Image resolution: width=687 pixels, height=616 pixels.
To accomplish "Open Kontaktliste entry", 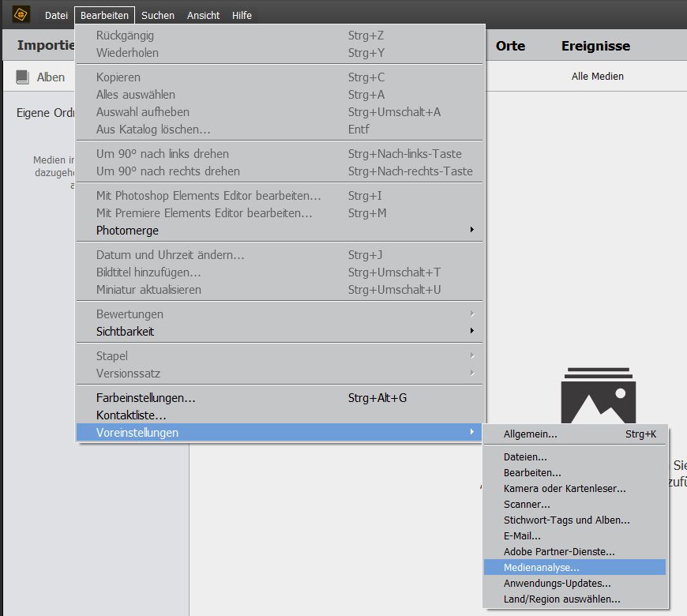I will pos(280,415).
